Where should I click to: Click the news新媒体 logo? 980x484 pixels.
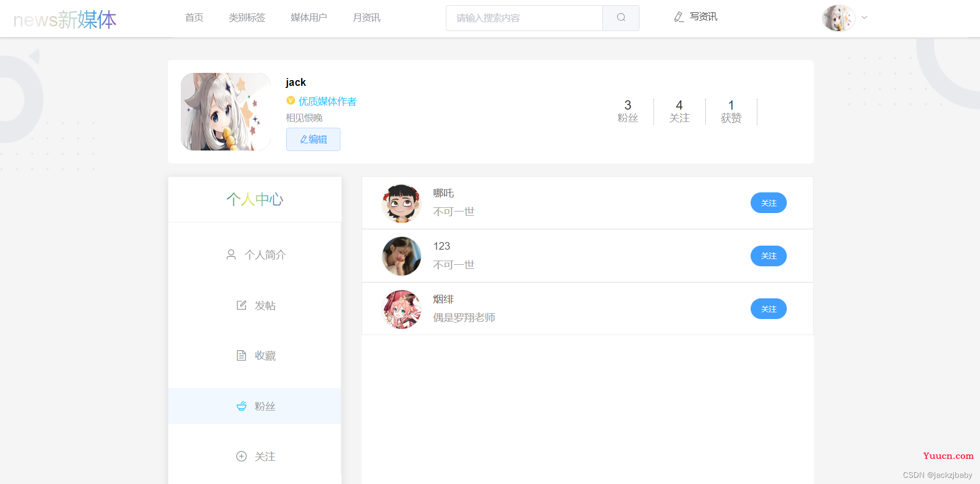coord(65,19)
